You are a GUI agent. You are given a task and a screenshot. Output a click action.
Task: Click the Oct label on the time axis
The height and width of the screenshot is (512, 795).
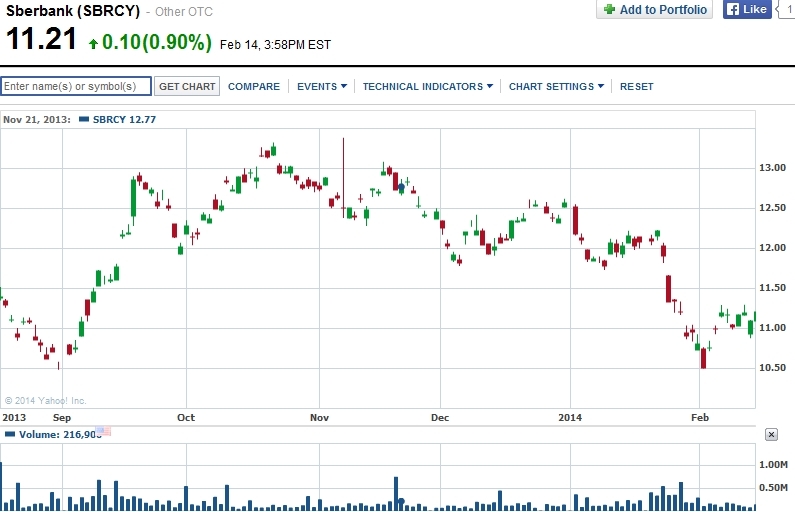(186, 417)
